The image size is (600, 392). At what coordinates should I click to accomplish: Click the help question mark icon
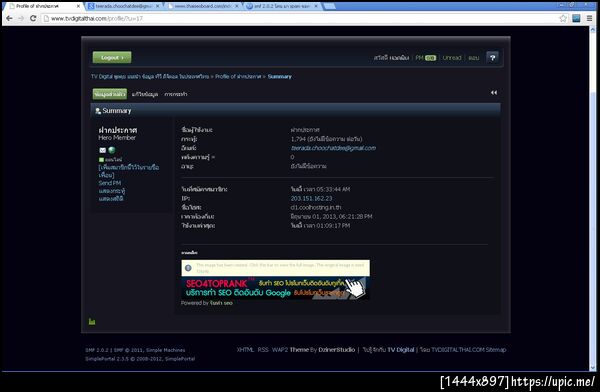click(x=492, y=57)
